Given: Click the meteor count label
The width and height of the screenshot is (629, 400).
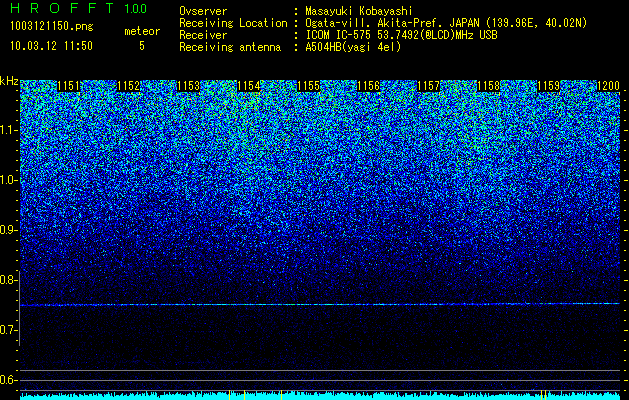Looking at the screenshot, I should coord(142,31).
